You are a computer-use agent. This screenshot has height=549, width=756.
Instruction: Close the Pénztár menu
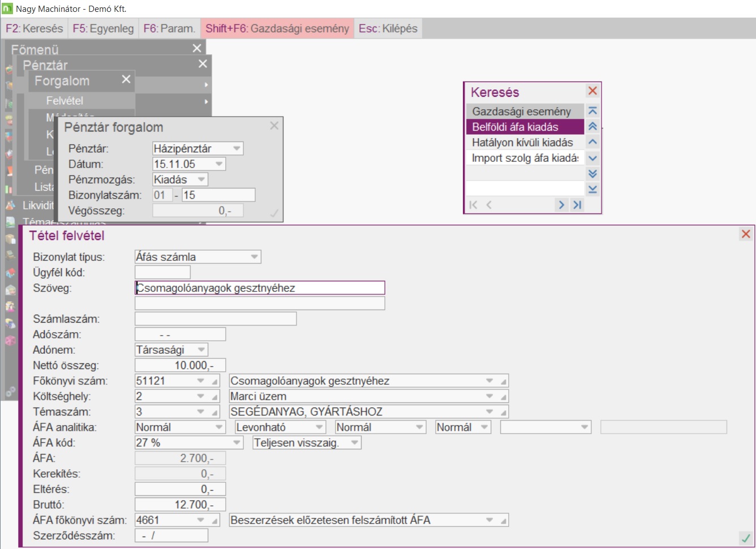pos(203,64)
